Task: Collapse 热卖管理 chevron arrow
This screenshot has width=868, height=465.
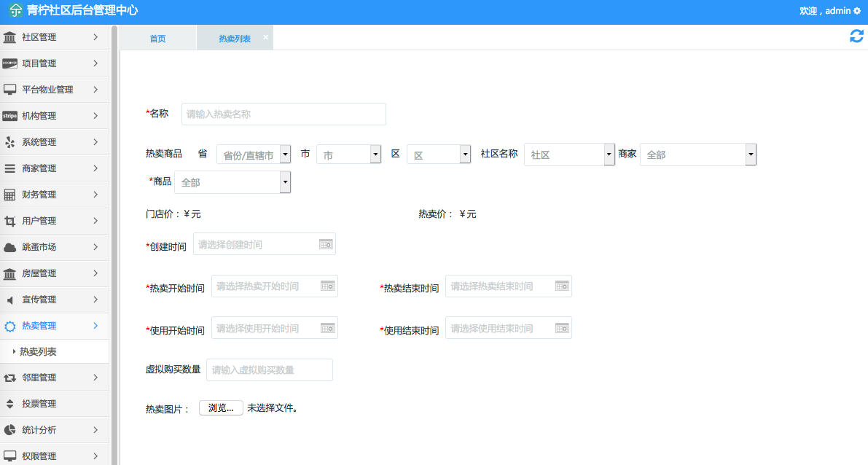Action: [x=95, y=326]
